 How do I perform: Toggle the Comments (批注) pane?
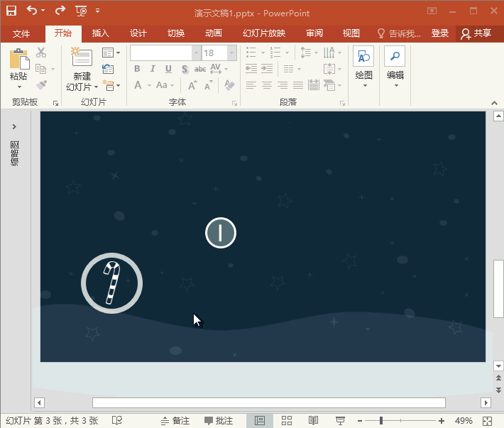[219, 421]
